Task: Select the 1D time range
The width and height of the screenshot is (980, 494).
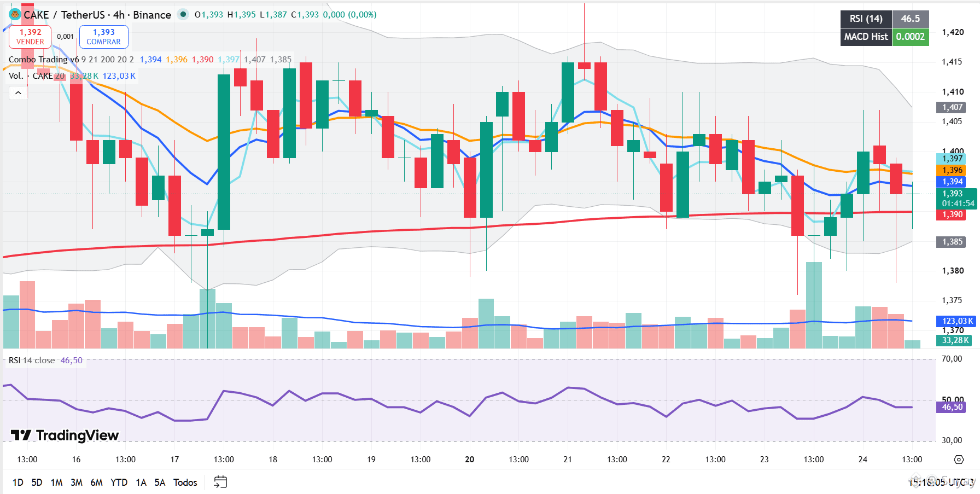Action: click(18, 483)
